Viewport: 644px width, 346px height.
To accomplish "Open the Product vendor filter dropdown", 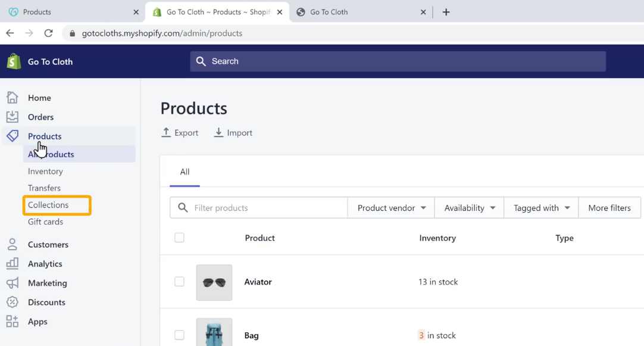I will click(x=391, y=207).
